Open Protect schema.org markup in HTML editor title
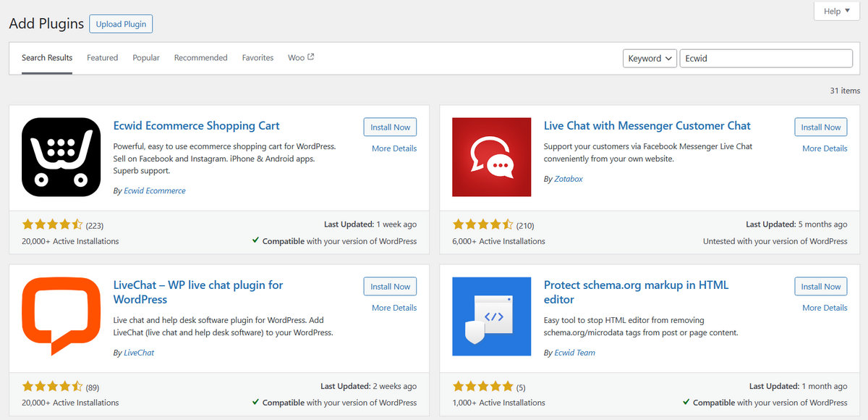868x420 pixels. point(636,292)
